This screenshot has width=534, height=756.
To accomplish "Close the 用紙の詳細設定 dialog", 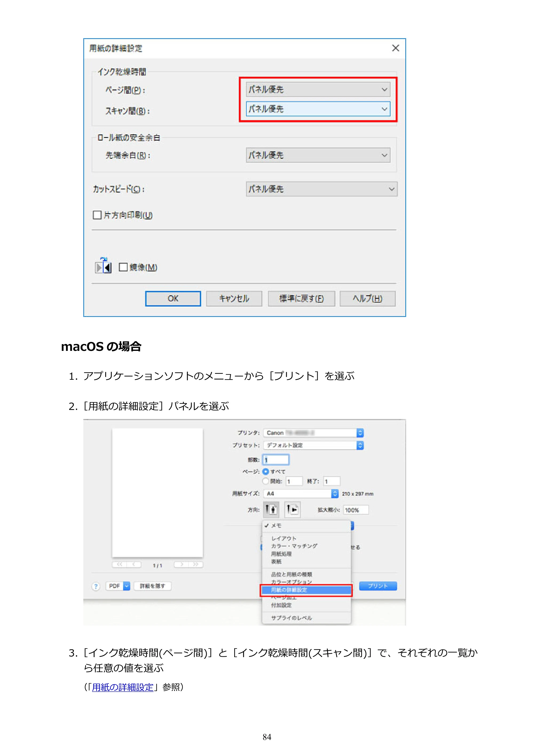I will [395, 48].
